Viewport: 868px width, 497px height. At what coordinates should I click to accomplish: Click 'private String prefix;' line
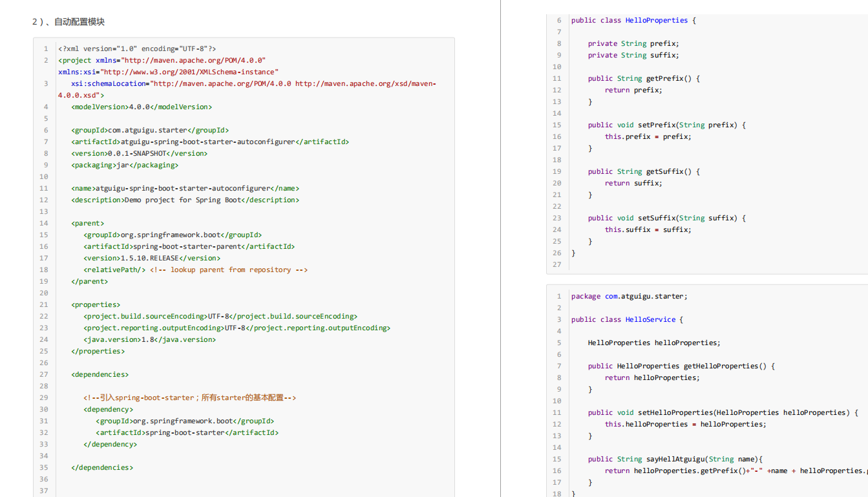tap(633, 44)
